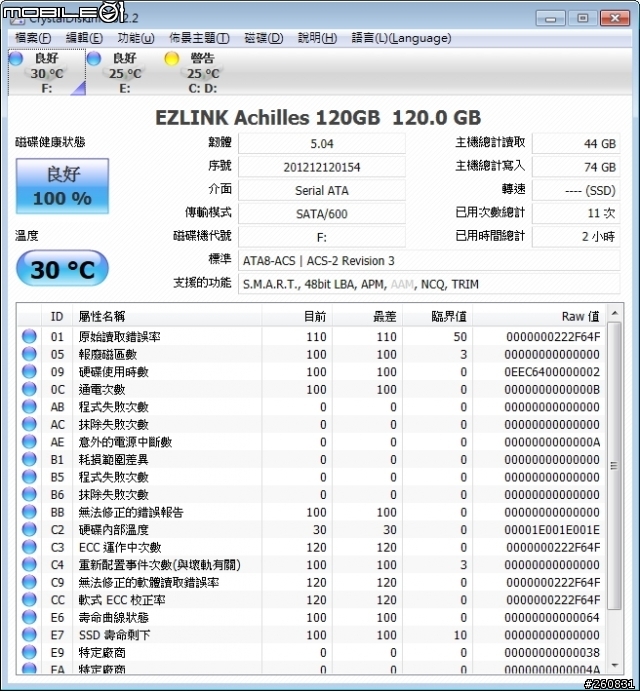
Task: Click the status orb of attribute 0C
Action: [x=29, y=389]
